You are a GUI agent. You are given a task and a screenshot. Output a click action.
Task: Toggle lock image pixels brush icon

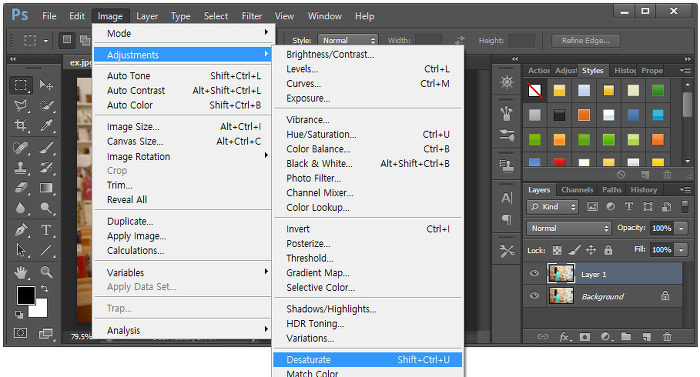pyautogui.click(x=574, y=250)
